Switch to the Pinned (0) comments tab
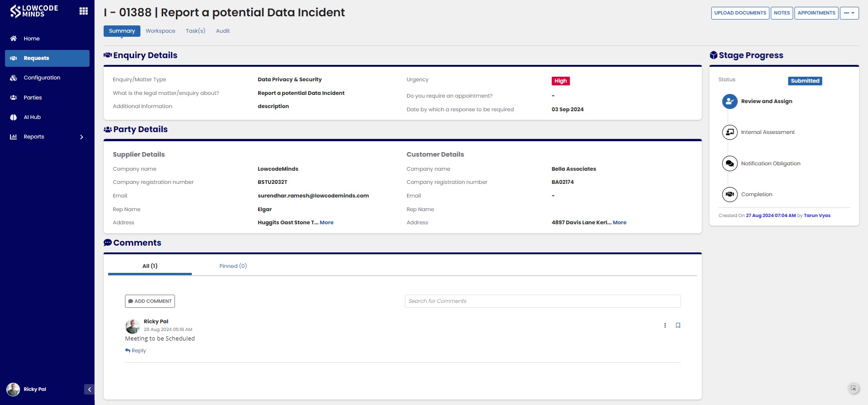The height and width of the screenshot is (405, 868). click(x=233, y=266)
